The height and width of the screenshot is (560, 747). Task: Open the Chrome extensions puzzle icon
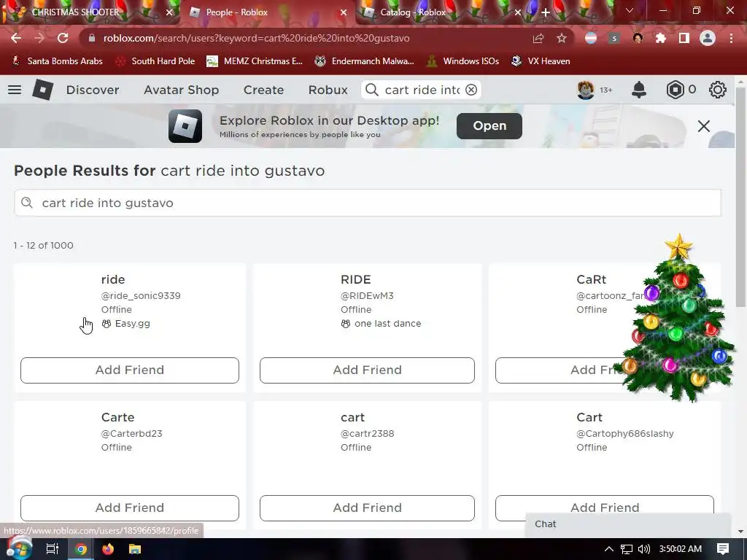pyautogui.click(x=660, y=38)
